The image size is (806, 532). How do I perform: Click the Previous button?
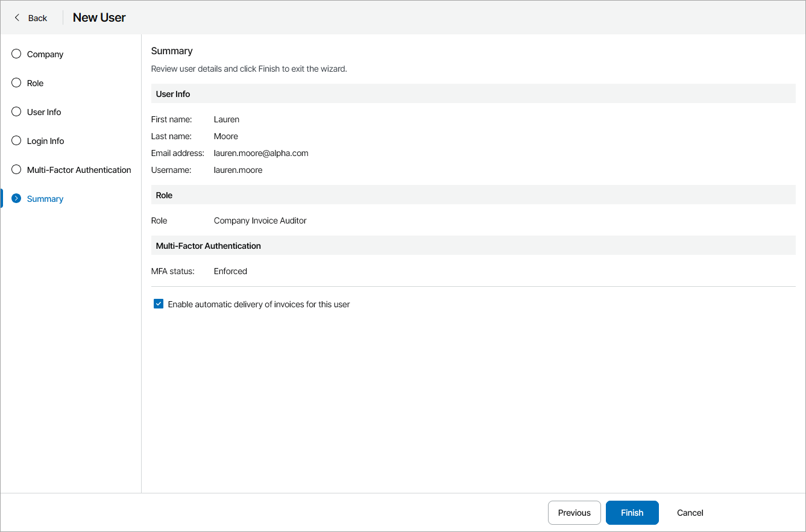574,513
